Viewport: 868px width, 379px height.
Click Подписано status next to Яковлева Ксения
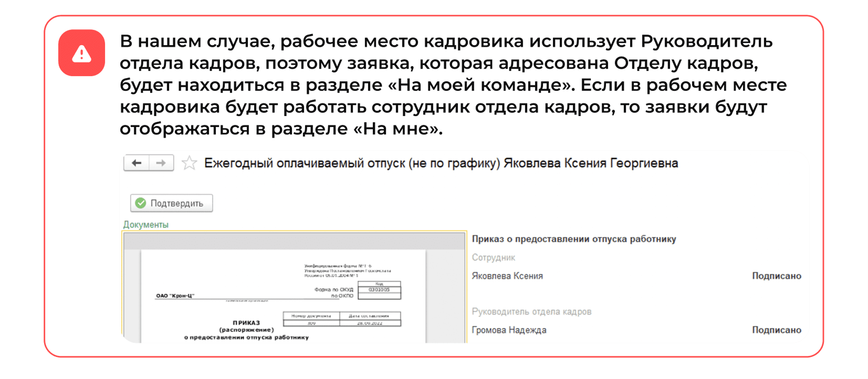coord(776,276)
